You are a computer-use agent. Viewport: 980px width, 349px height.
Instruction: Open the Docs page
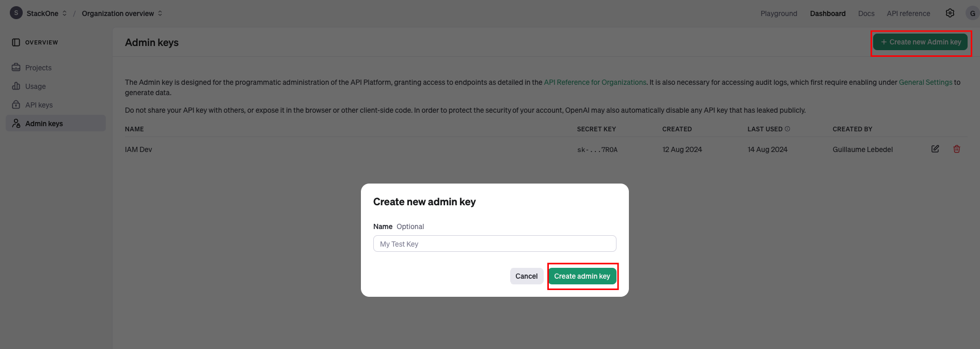[x=866, y=13]
